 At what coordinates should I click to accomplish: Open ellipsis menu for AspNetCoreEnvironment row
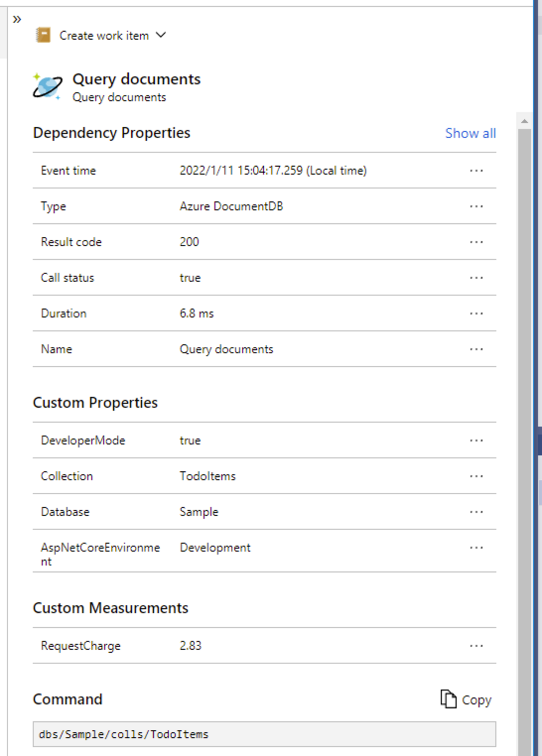point(476,548)
